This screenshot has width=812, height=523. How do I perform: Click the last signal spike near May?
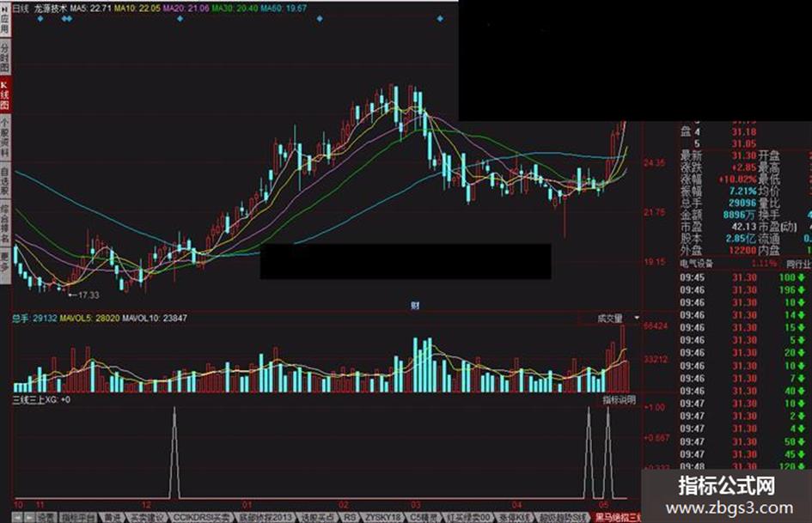point(608,453)
